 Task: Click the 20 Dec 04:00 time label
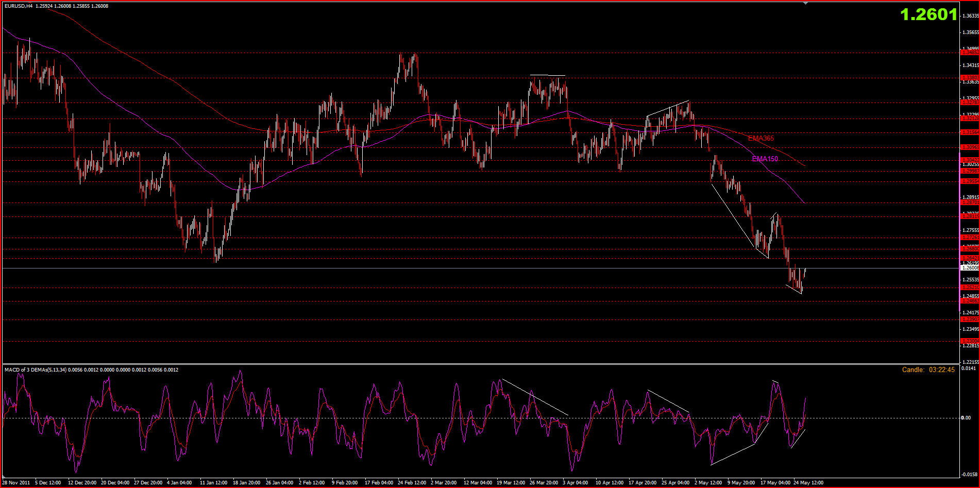tap(115, 483)
